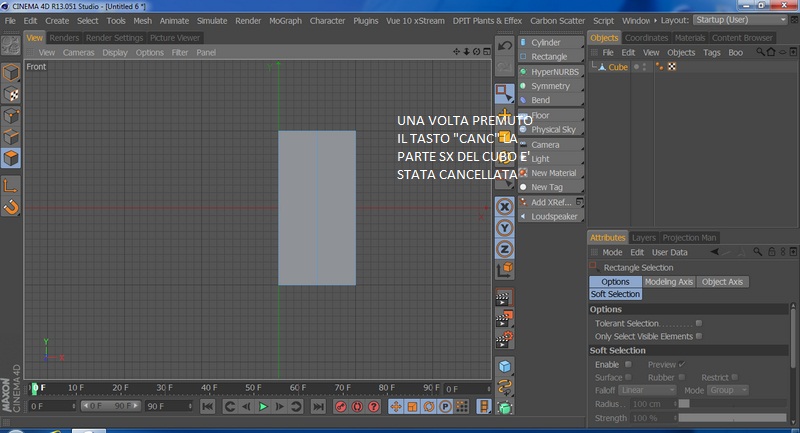The width and height of the screenshot is (800, 433).
Task: Switch to Texture mode icon
Action: 11,94
